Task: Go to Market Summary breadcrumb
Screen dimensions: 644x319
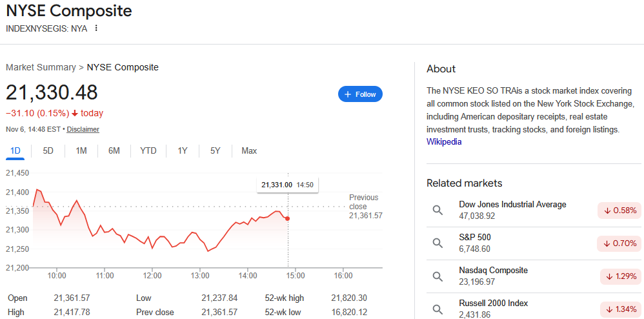Action: click(40, 67)
